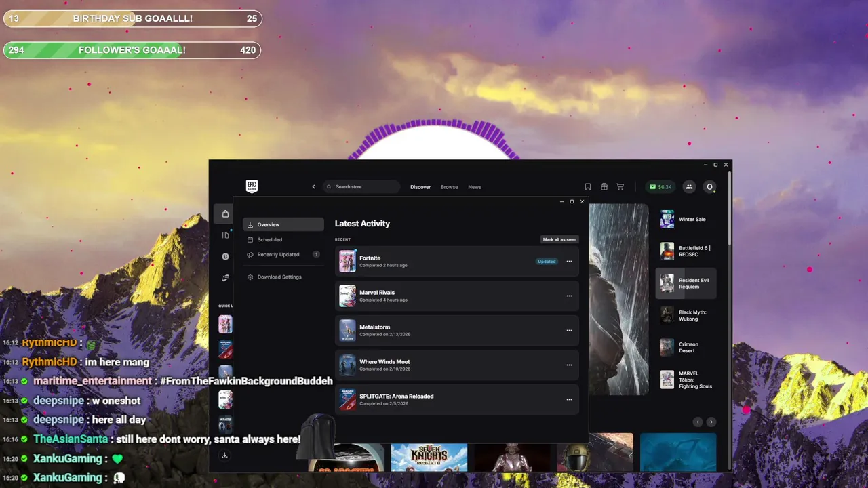
Task: Click the SPLITGATE: Arena Reloaded cover thumbnail
Action: click(347, 399)
